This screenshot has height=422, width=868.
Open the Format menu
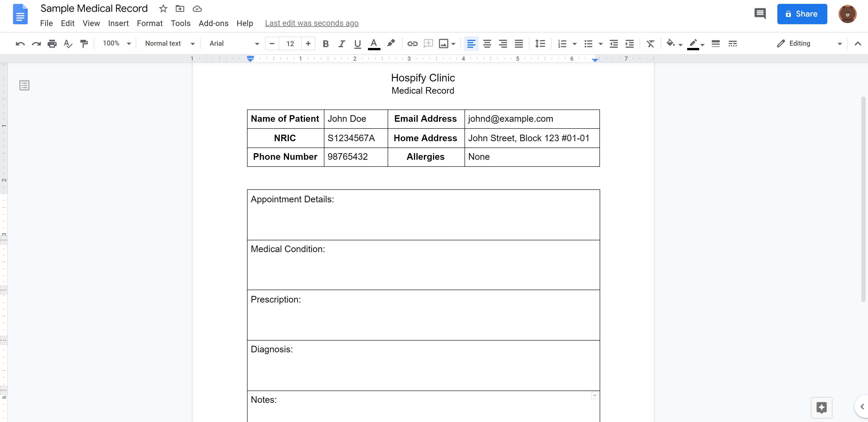[149, 23]
